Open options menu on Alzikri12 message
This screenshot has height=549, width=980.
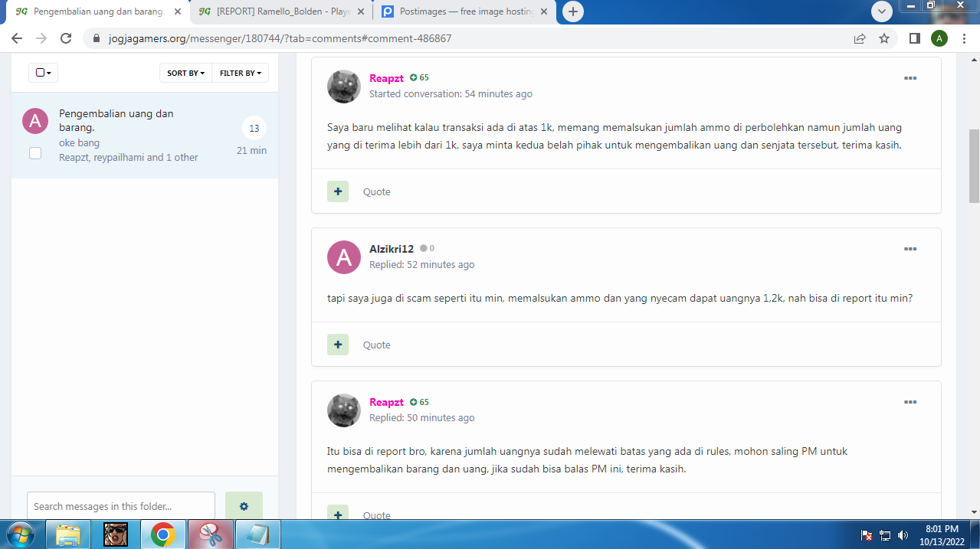tap(910, 249)
